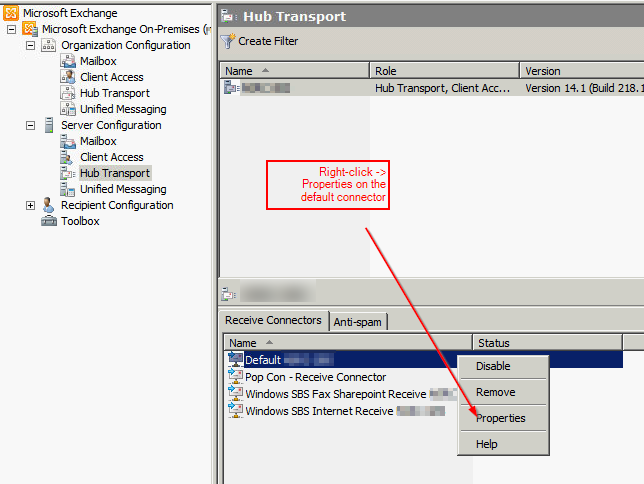Collapse the Organization Configuration node

point(30,45)
